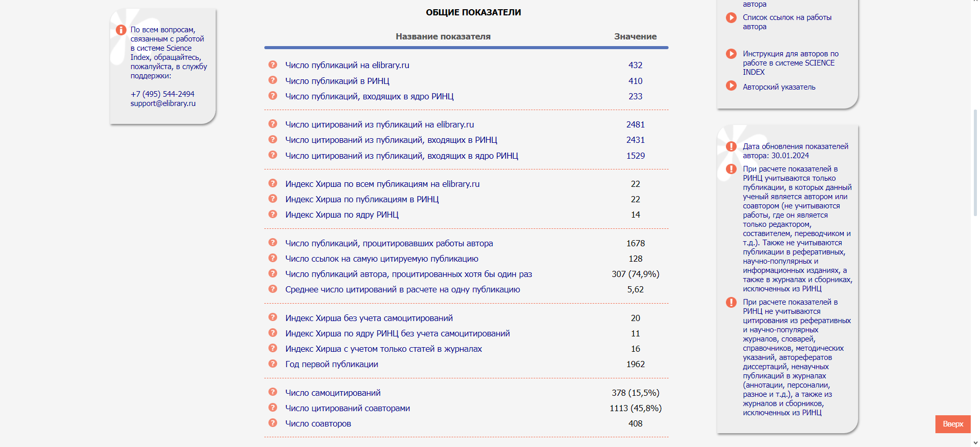The image size is (980, 447).
Task: Click the '1113 (45,8%)' coauthor citations value
Action: [635, 408]
